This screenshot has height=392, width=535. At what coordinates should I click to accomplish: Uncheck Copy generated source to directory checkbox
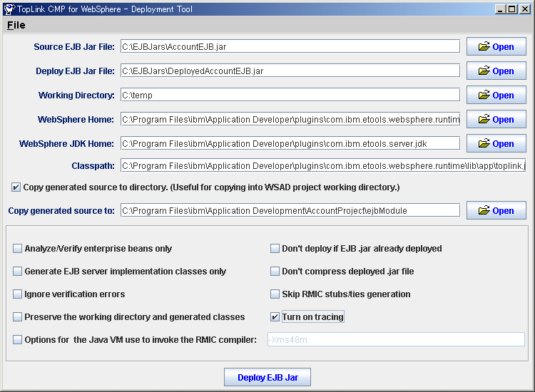click(16, 187)
